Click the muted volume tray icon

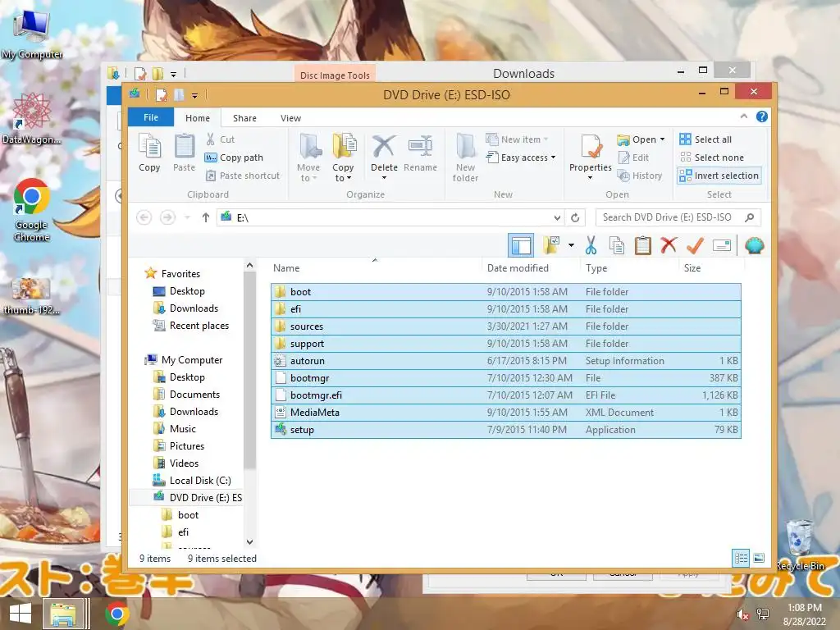[742, 614]
